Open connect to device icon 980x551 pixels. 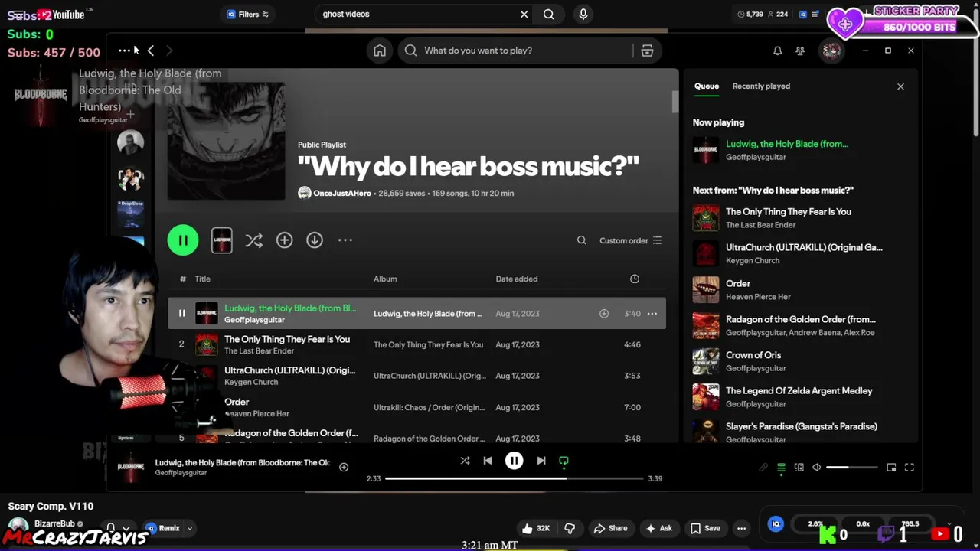799,468
